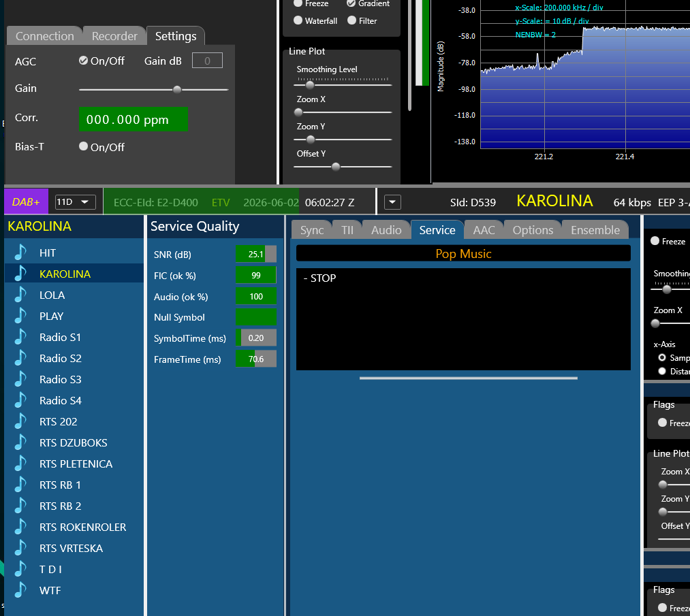Screen dimensions: 690x616
Task: Click the music note icon beside HIT
Action: (x=20, y=253)
